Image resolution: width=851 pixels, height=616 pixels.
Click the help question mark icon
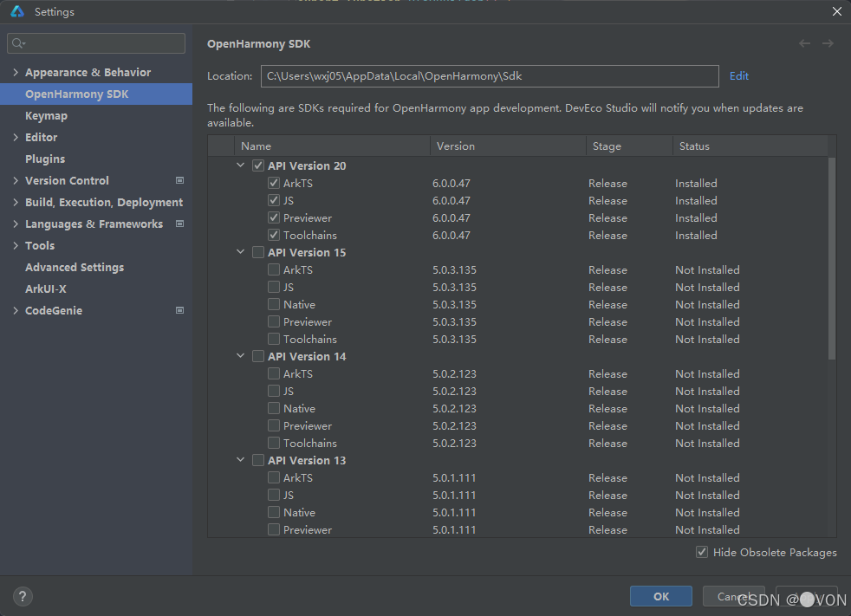point(23,596)
